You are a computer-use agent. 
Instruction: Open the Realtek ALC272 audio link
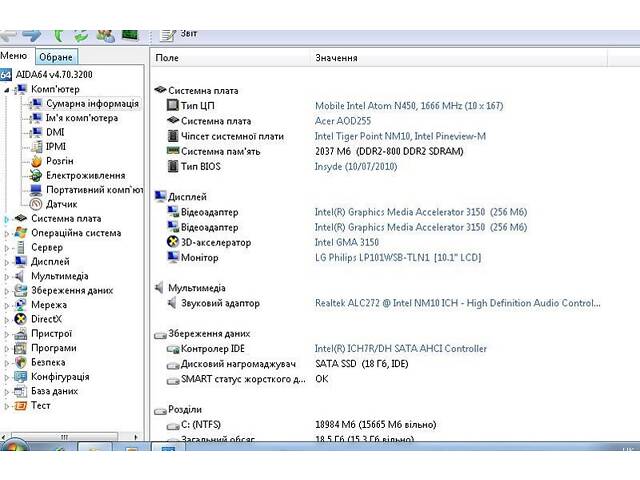pyautogui.click(x=458, y=303)
